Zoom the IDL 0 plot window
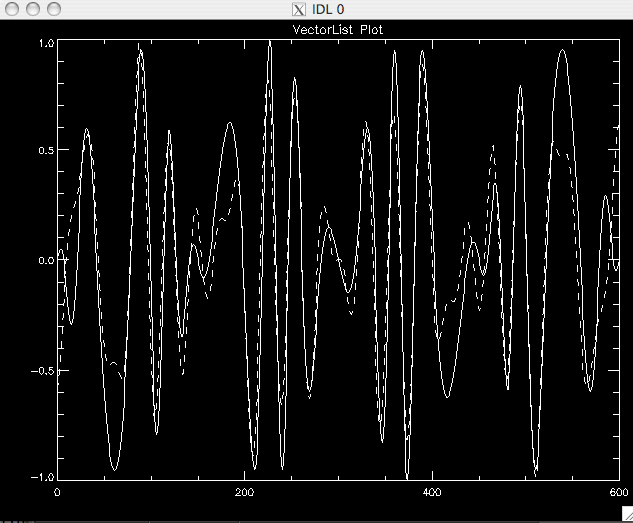 coord(51,9)
